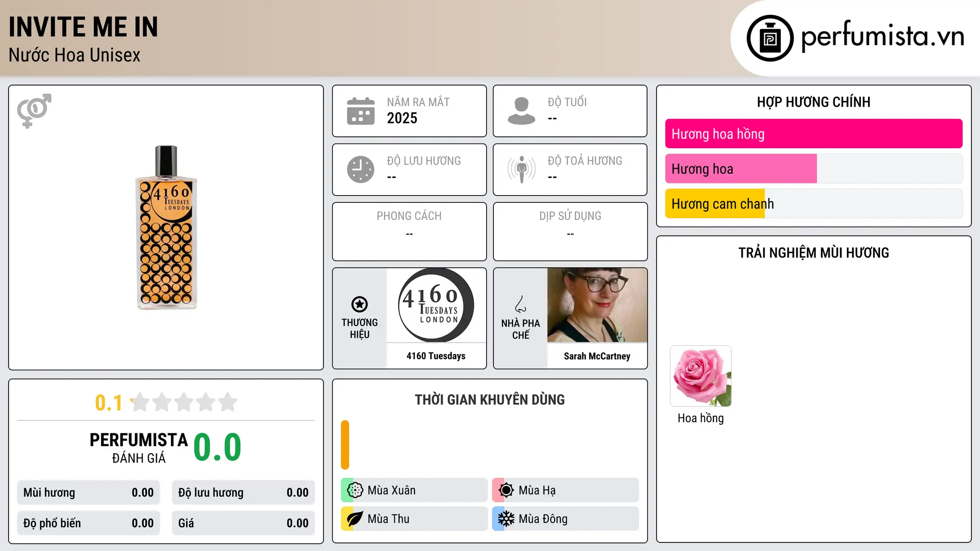Click the unisex gender symbol icon

pyautogui.click(x=34, y=111)
